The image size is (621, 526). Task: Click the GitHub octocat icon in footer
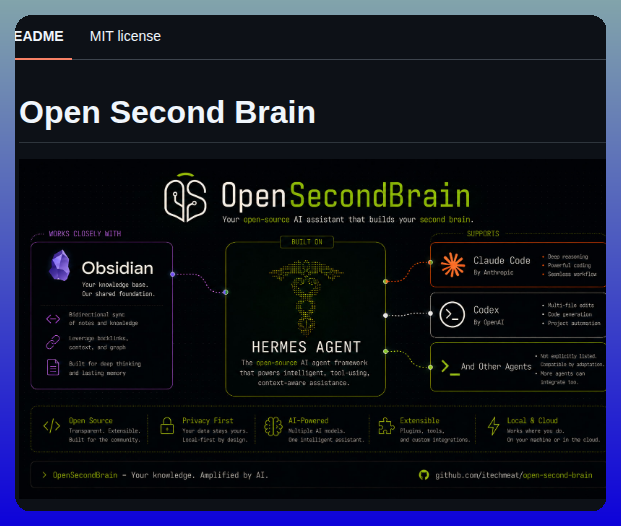(424, 475)
